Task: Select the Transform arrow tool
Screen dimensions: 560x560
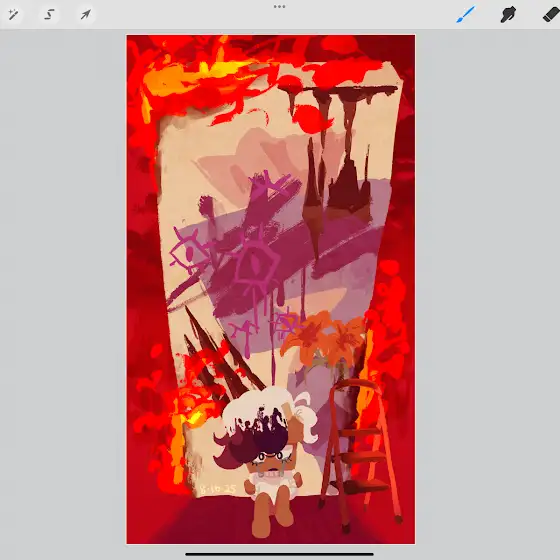Action: [x=85, y=15]
